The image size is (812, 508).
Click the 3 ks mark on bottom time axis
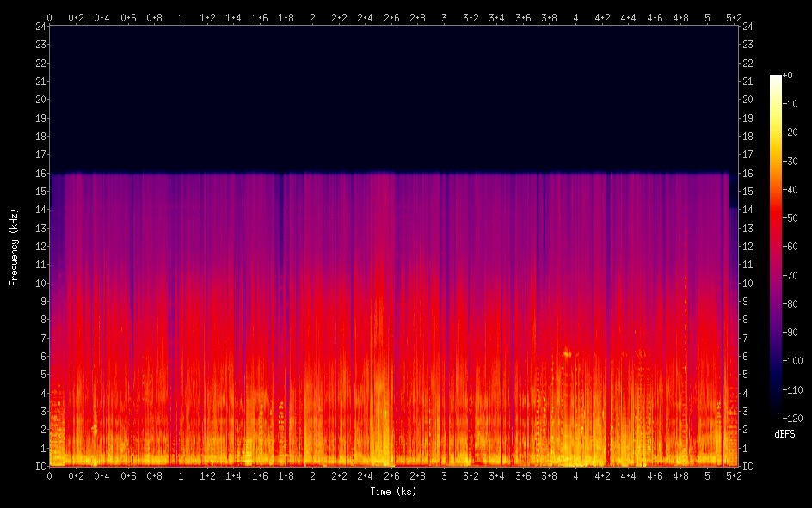[444, 475]
